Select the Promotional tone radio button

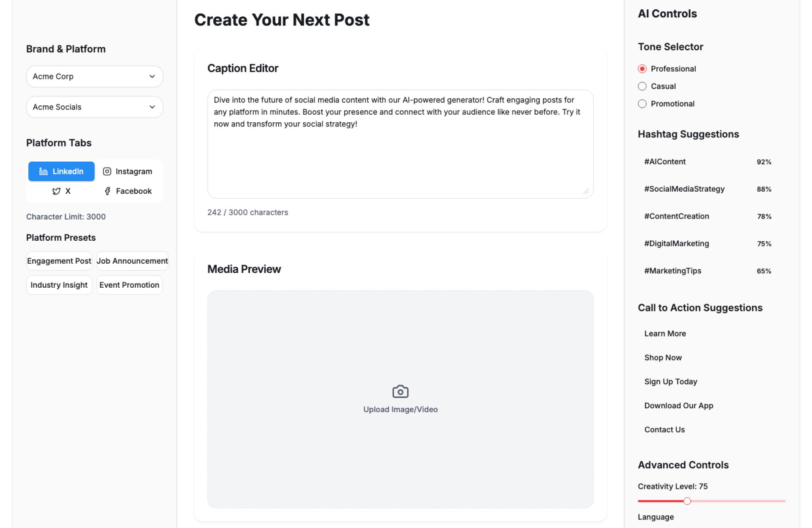click(642, 104)
